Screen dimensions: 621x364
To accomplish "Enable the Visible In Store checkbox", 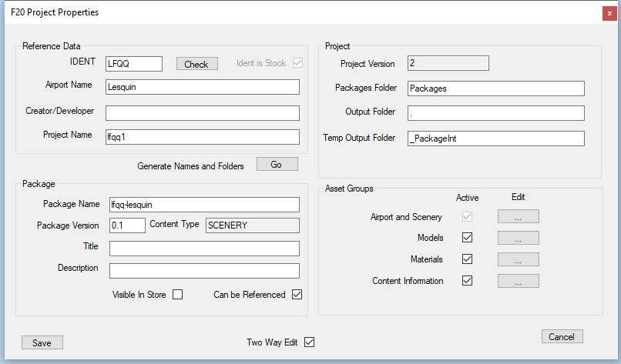I will click(177, 294).
